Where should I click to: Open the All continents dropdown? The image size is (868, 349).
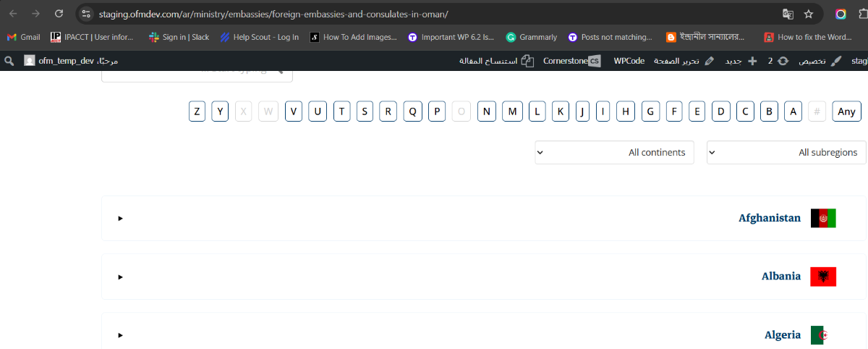(614, 153)
